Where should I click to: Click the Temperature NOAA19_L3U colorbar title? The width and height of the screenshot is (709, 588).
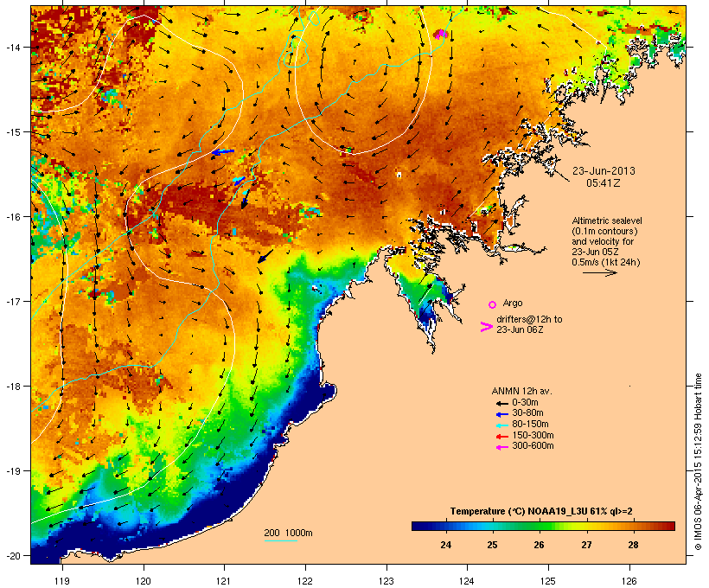(541, 511)
